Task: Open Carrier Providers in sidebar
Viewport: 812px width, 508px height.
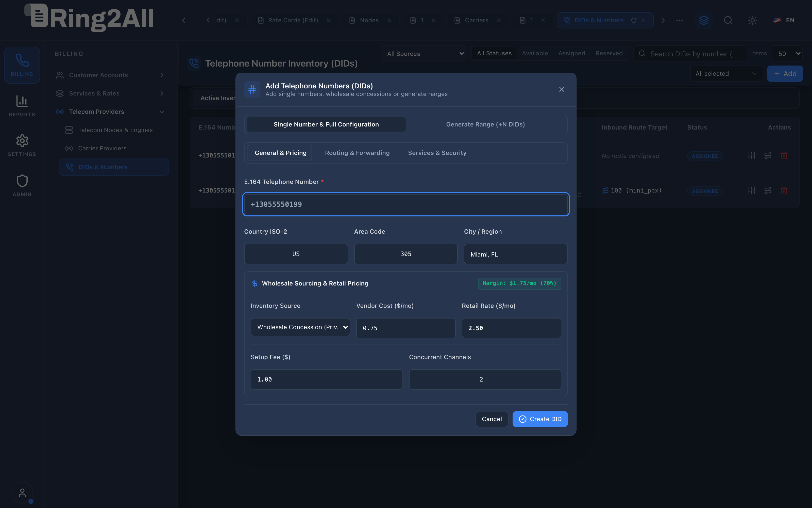Action: [x=114, y=148]
